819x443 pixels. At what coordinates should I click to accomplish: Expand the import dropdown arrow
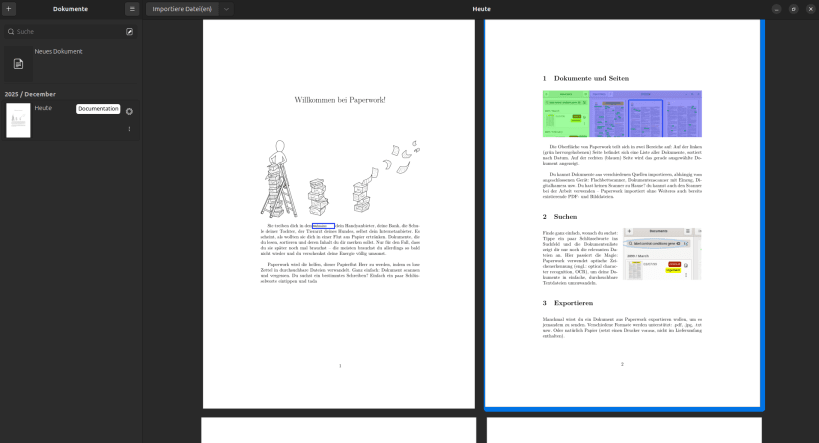click(x=226, y=9)
